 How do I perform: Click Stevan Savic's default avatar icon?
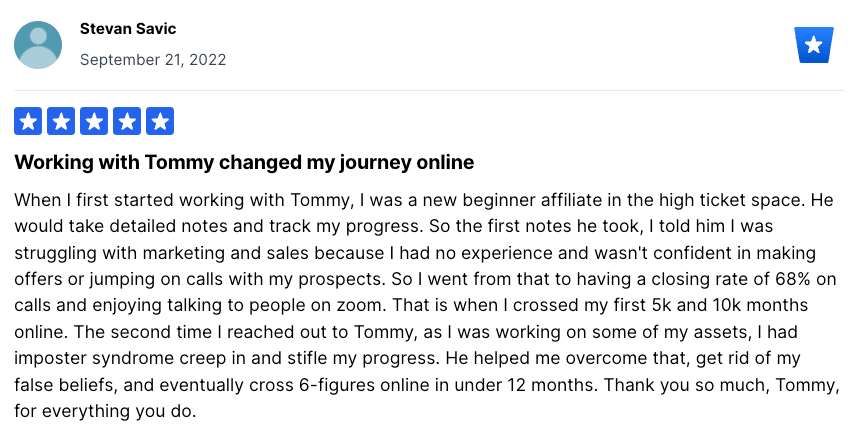point(38,45)
